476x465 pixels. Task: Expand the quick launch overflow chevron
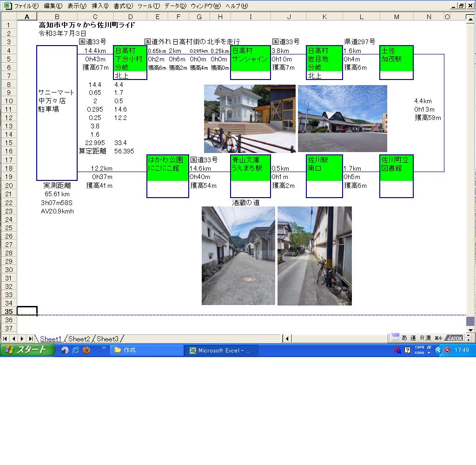(x=104, y=348)
